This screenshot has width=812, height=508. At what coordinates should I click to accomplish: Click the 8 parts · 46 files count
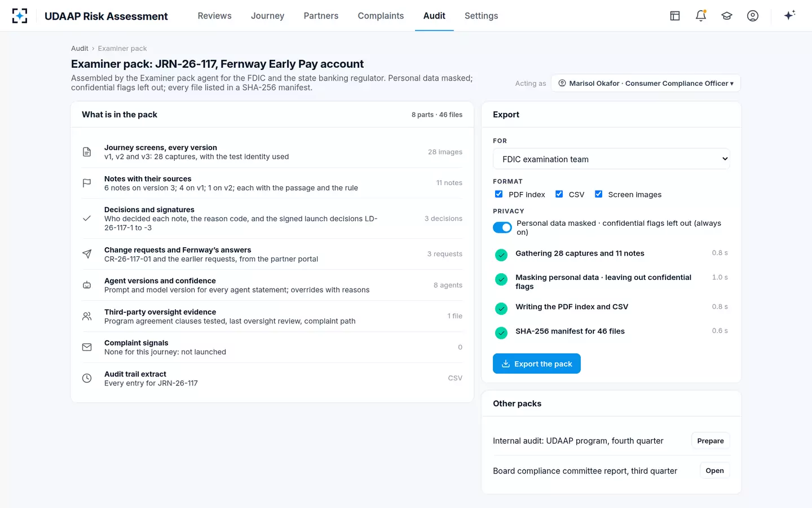(x=437, y=115)
